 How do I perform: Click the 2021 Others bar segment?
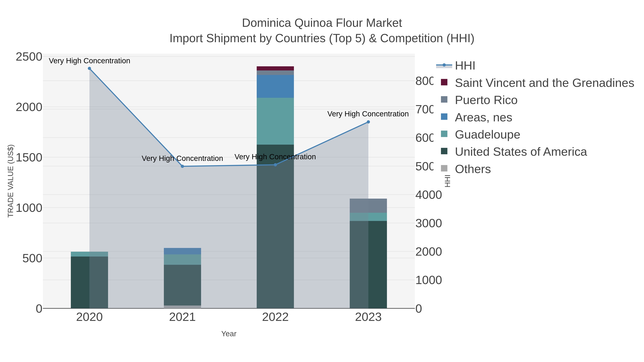(182, 307)
